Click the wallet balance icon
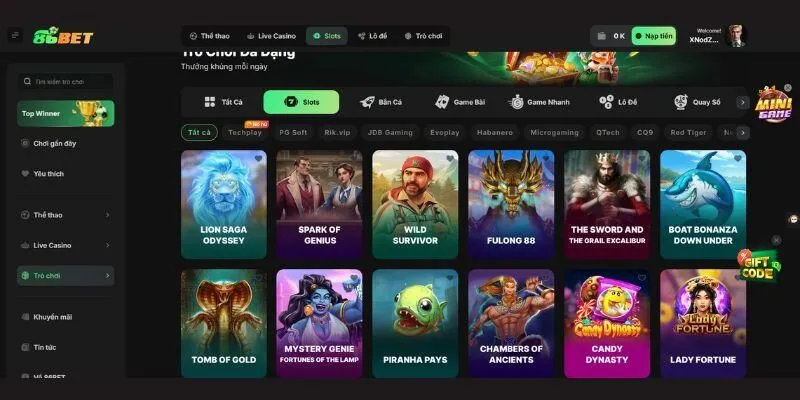Viewport: 800px width, 400px height. 602,36
